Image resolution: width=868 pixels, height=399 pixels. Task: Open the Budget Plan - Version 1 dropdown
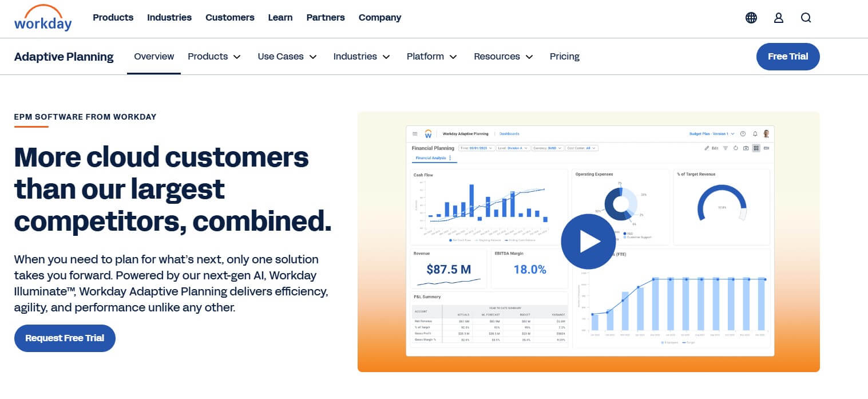[x=710, y=133]
